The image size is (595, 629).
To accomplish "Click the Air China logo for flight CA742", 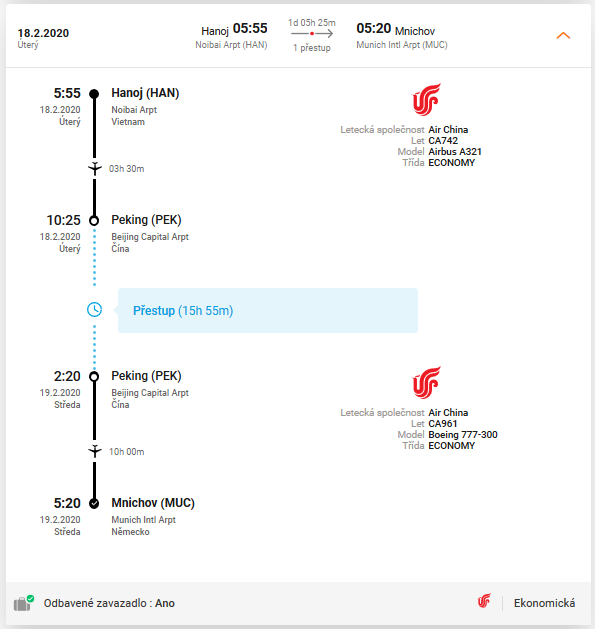I will [x=426, y=99].
